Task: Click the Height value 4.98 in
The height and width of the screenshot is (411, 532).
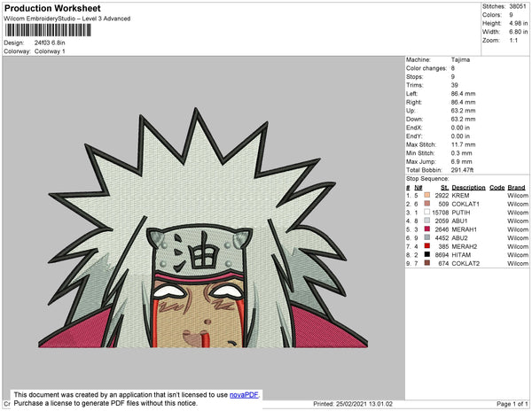Action: pos(518,23)
